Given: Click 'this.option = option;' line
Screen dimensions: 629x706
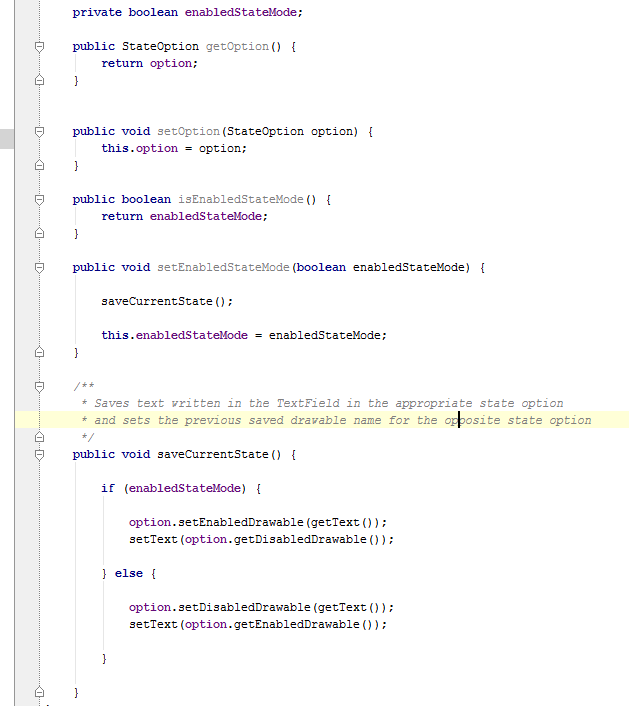Looking at the screenshot, I should [x=174, y=148].
